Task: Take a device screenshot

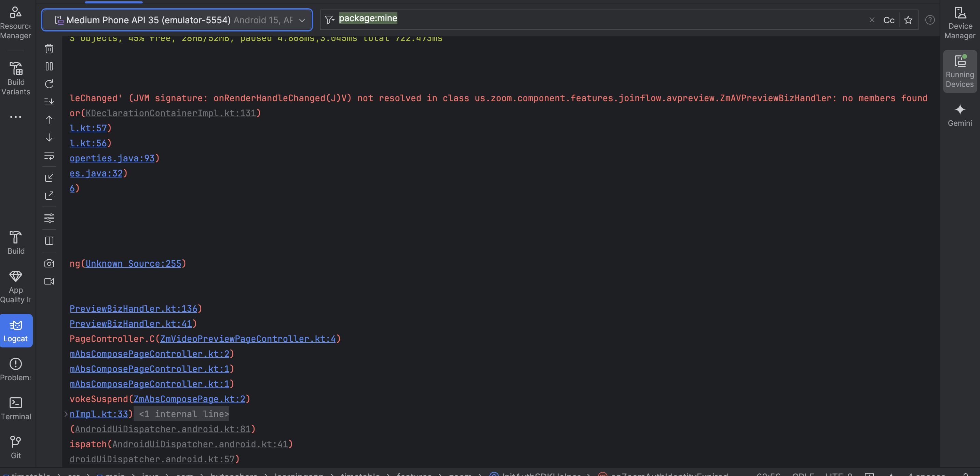Action: click(49, 263)
